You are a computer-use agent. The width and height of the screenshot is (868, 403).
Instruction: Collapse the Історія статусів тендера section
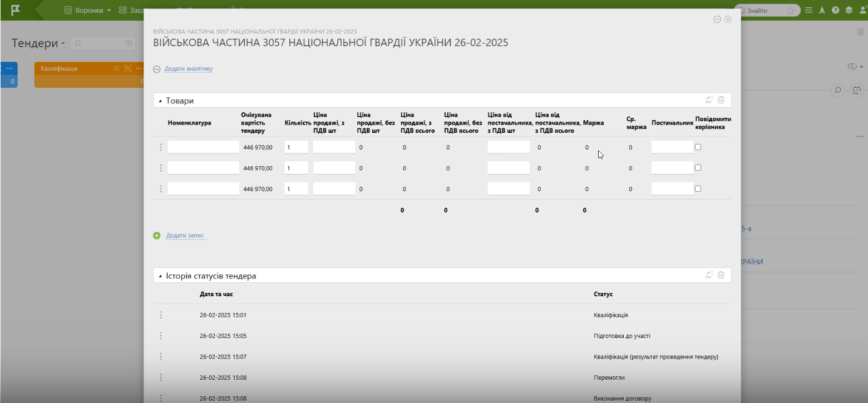coord(160,276)
